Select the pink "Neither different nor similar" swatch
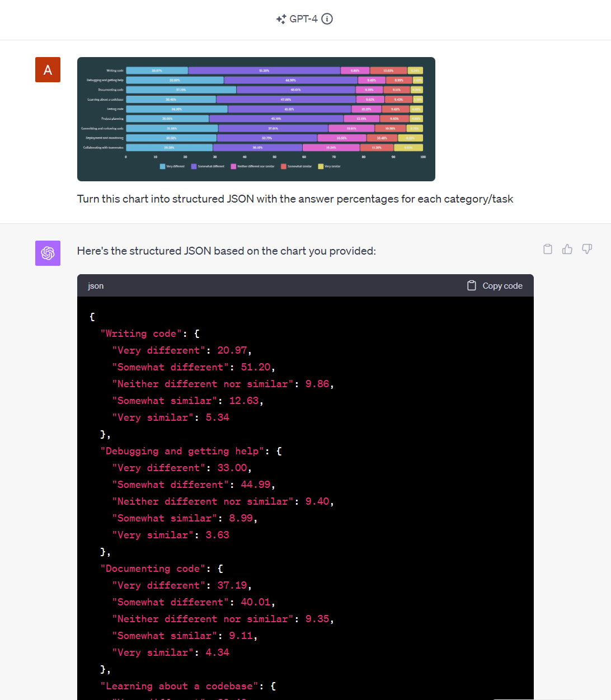Viewport: 611px width, 700px height. point(233,166)
